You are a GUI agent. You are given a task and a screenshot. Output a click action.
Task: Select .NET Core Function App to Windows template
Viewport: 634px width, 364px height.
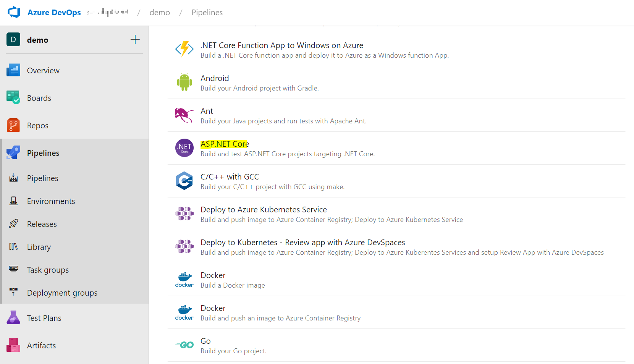click(x=397, y=50)
